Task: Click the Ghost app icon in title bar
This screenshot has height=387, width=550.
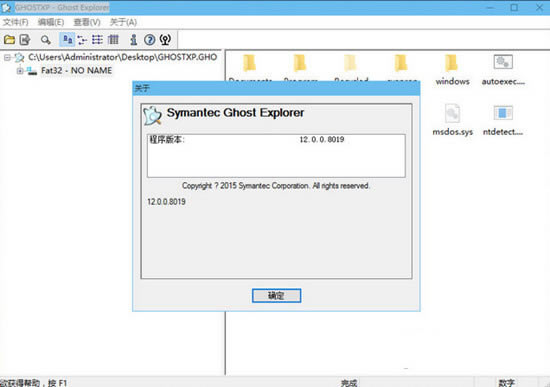Action: [6, 7]
